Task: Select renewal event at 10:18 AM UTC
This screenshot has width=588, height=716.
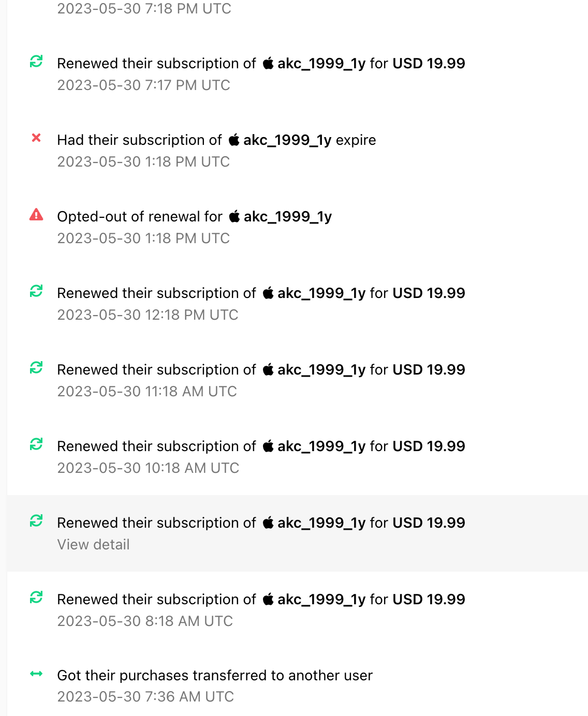Action: [x=298, y=456]
